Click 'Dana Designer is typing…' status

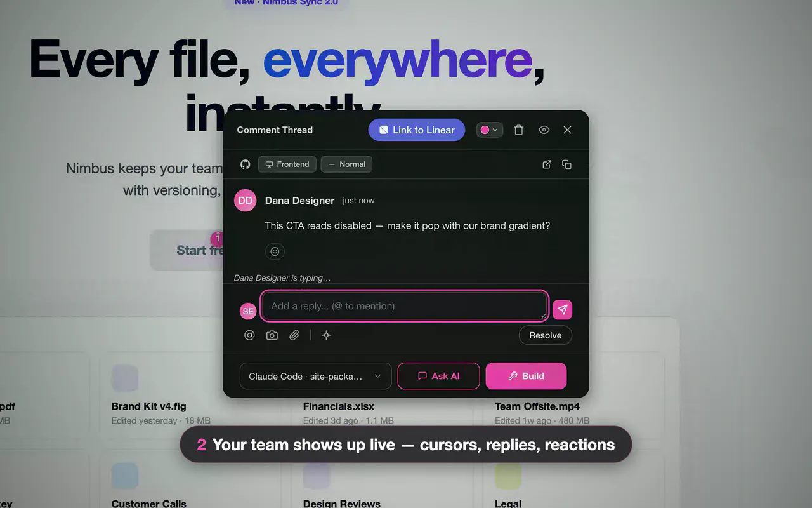[282, 278]
